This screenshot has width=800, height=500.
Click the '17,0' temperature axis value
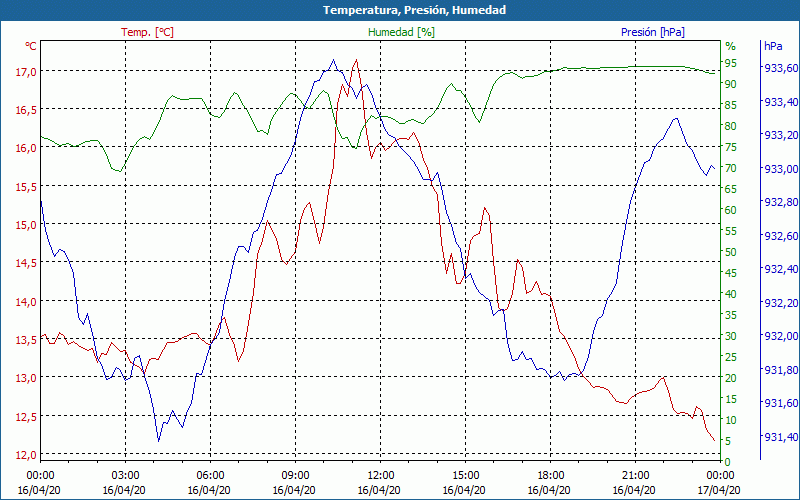[x=26, y=72]
